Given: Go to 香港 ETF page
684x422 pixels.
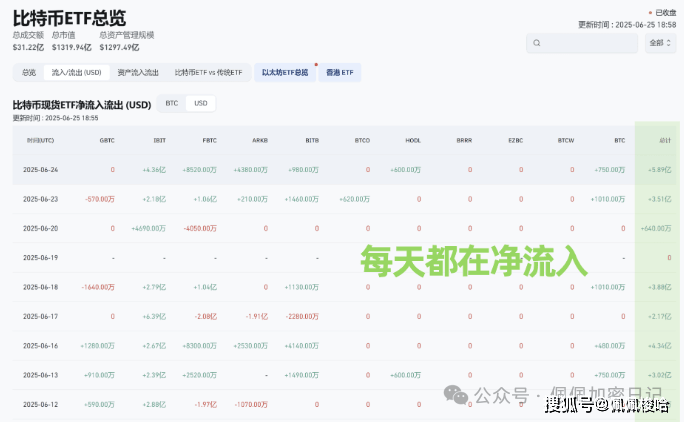Looking at the screenshot, I should pos(339,72).
